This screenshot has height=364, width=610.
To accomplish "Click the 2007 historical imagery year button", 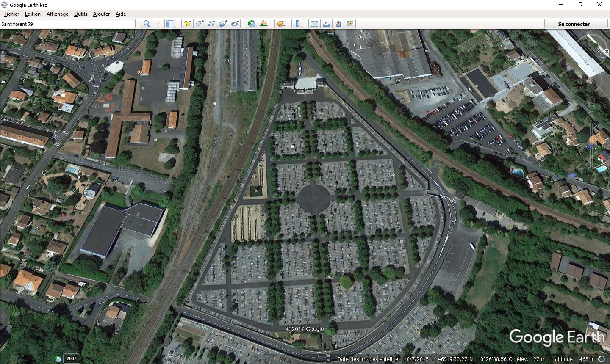I will [72, 358].
